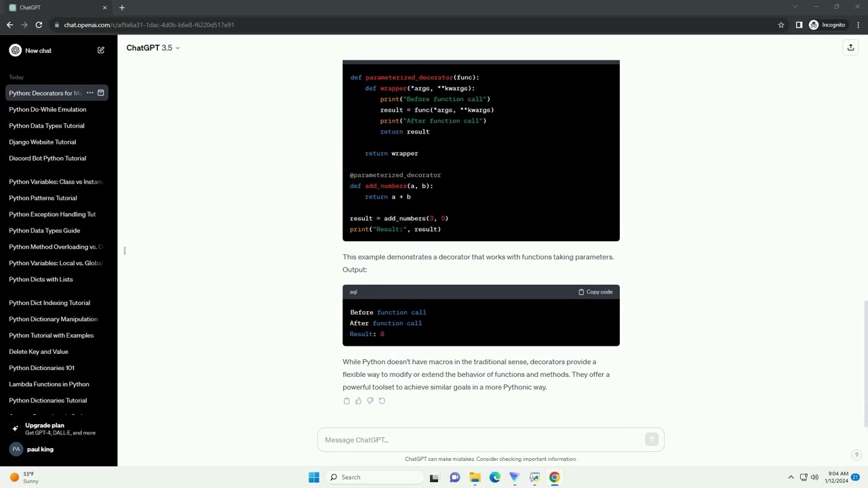Open File Explorer from taskbar

click(x=475, y=477)
